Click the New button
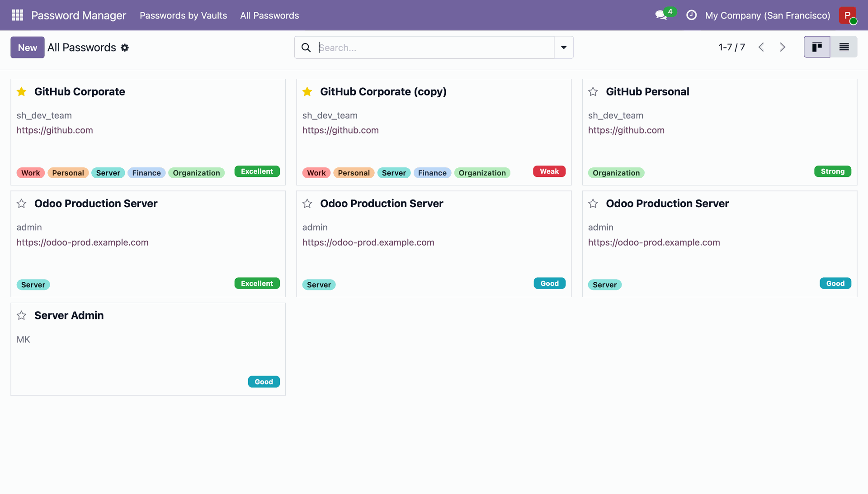 click(28, 47)
